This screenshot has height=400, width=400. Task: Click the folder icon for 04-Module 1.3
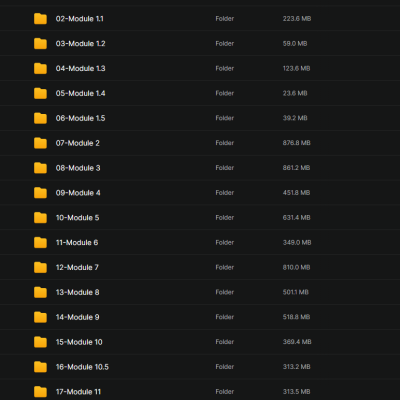(40, 68)
